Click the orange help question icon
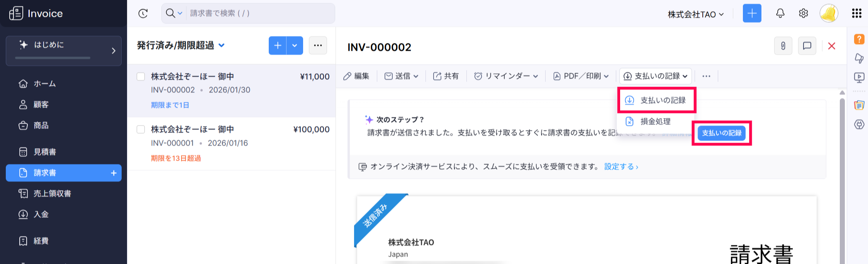Image resolution: width=868 pixels, height=264 pixels. click(x=859, y=39)
